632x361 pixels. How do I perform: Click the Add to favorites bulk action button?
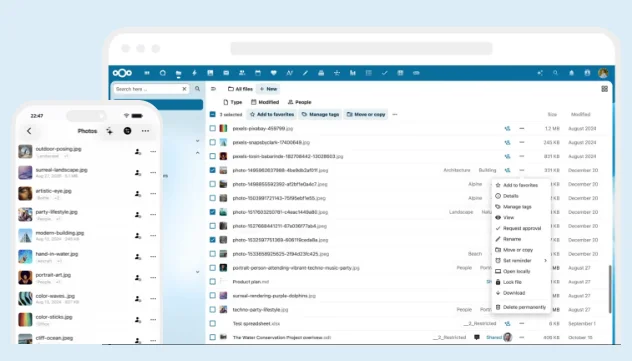pyautogui.click(x=272, y=114)
